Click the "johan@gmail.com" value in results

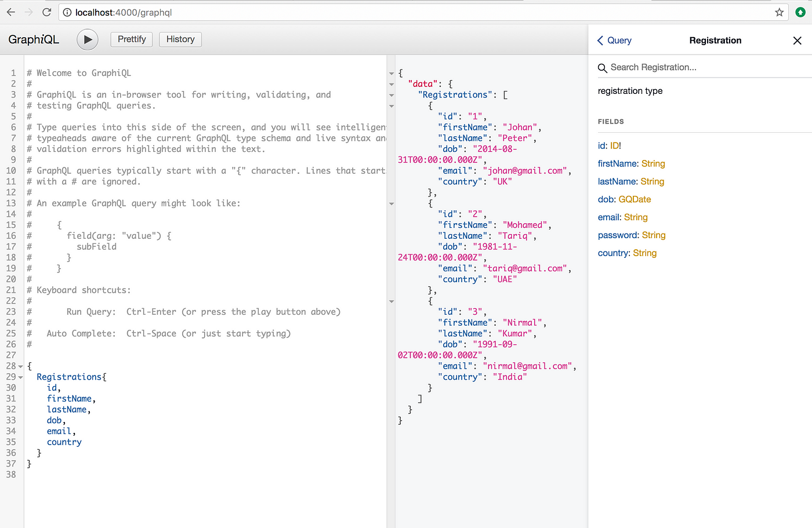tap(525, 170)
